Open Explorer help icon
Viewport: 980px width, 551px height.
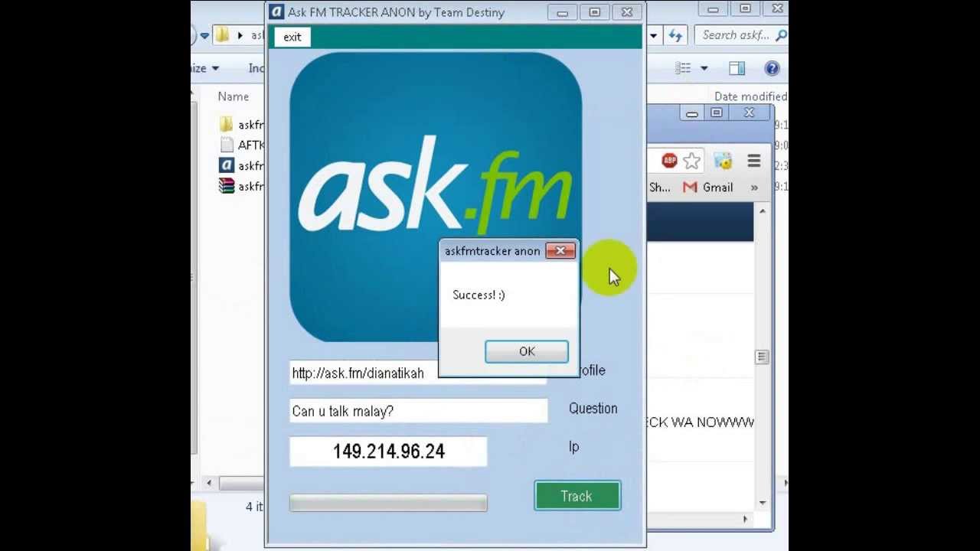coord(772,68)
